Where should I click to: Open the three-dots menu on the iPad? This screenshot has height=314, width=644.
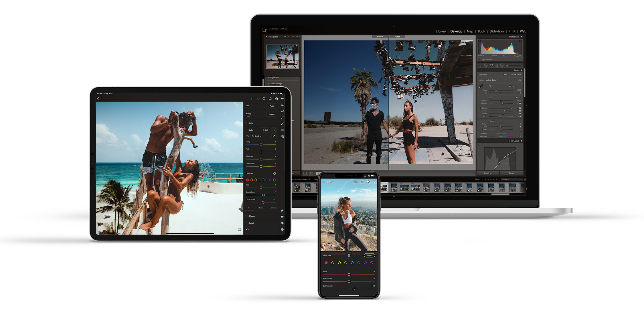(x=283, y=99)
